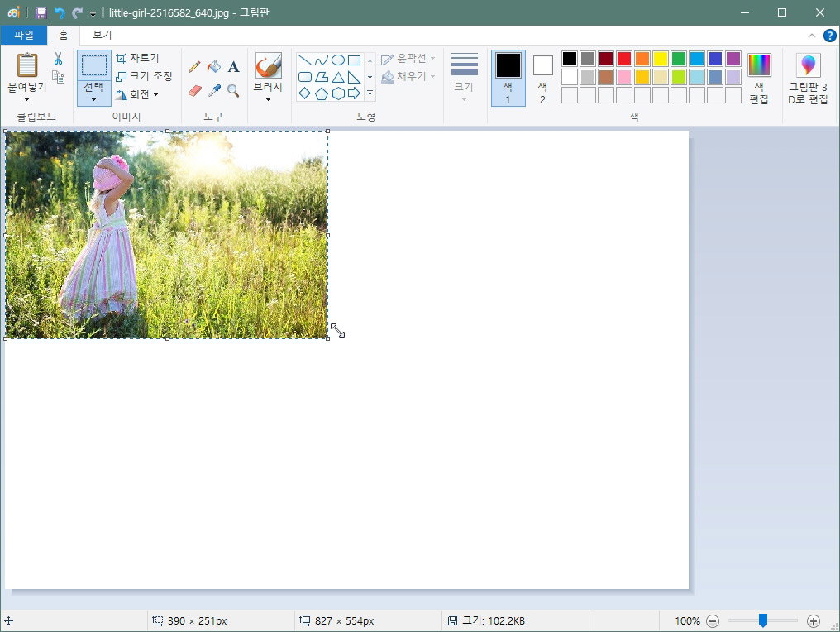Viewport: 840px width, 632px height.
Task: Open the 크기 (Size) line thickness dropdown
Action: click(464, 79)
